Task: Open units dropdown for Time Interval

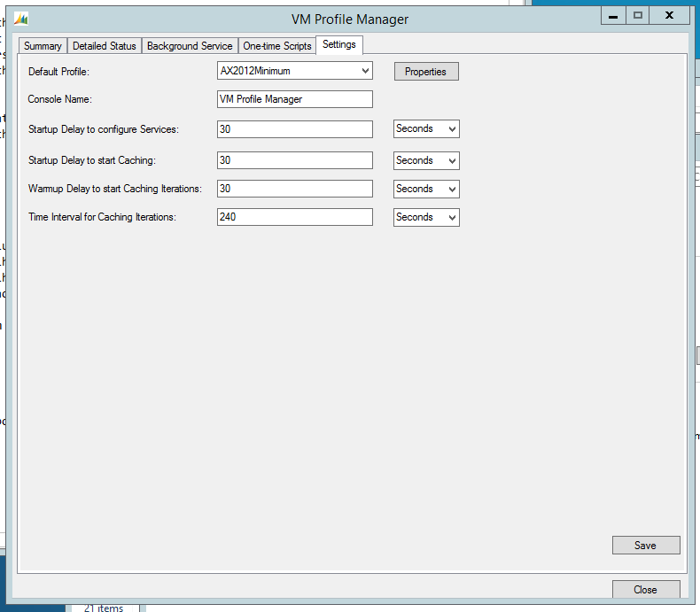Action: (x=426, y=217)
